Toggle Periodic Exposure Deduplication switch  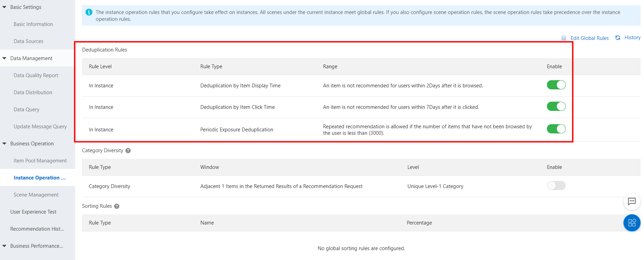(556, 129)
